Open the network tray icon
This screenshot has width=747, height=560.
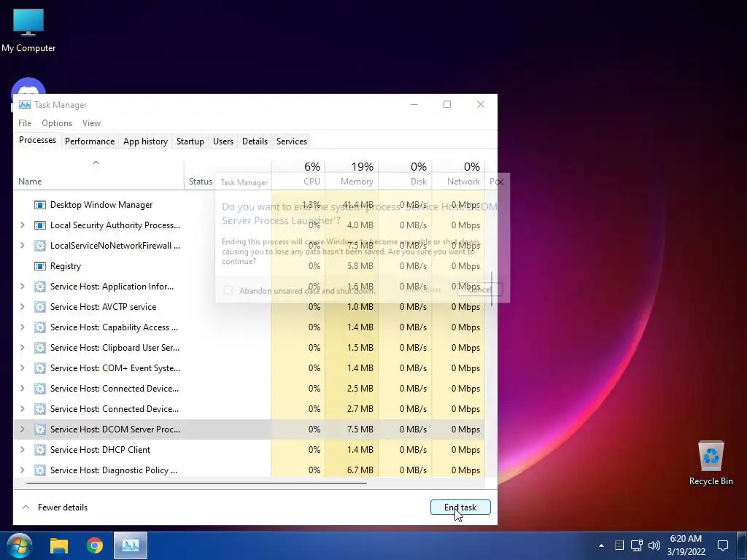pyautogui.click(x=636, y=545)
